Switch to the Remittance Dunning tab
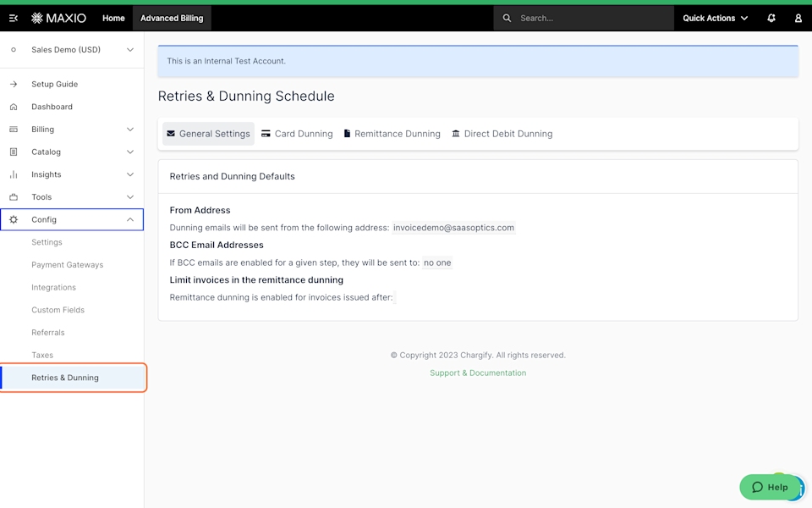This screenshot has width=812, height=508. click(x=392, y=134)
